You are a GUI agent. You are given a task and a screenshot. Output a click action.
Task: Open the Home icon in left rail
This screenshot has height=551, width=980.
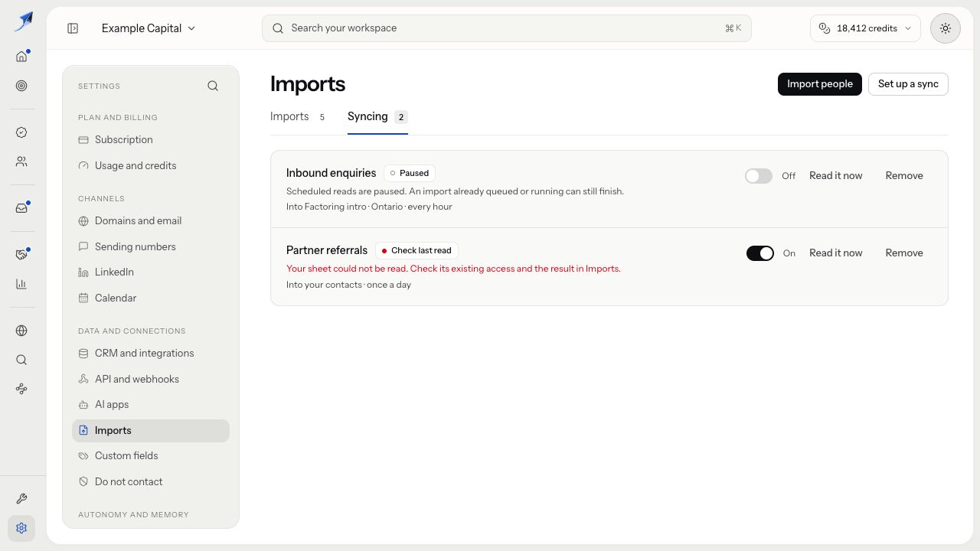(x=21, y=56)
